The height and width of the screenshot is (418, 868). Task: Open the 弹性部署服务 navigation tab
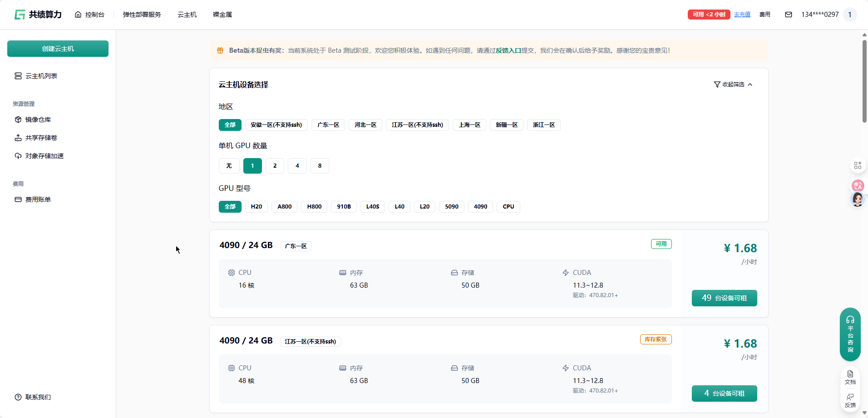coord(142,15)
